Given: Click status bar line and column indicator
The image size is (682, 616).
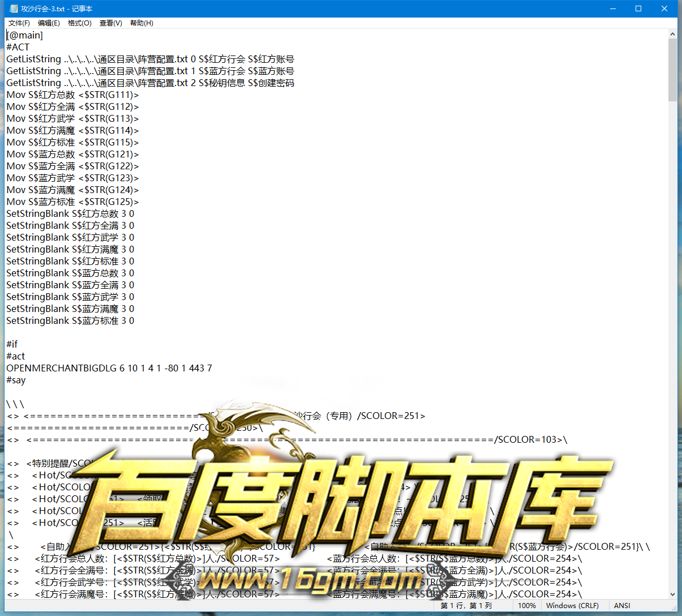Looking at the screenshot, I should tap(466, 606).
